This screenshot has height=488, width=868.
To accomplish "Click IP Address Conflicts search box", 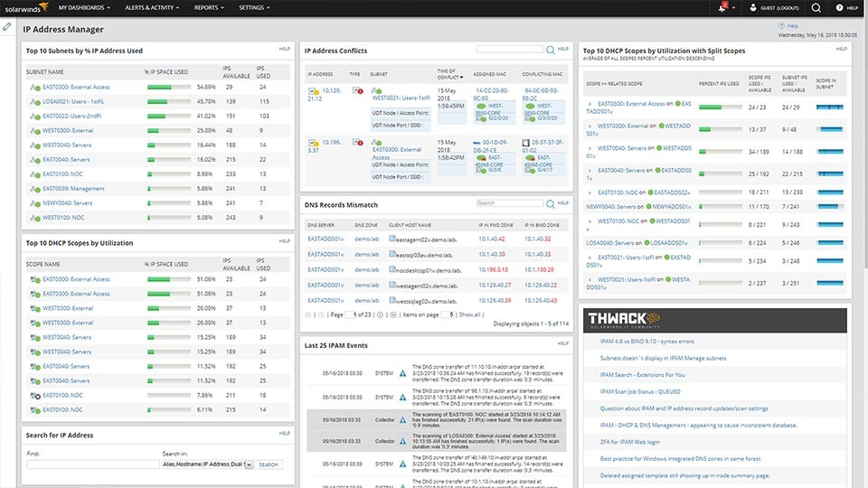I will [510, 49].
